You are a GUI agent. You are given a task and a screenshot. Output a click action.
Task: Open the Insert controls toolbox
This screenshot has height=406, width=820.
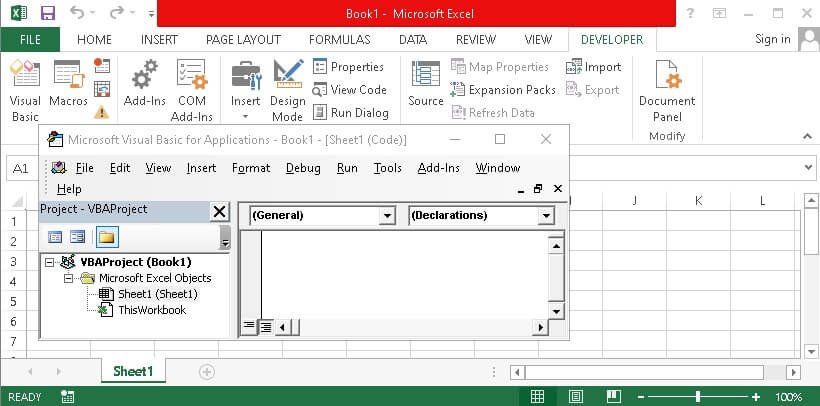point(246,90)
